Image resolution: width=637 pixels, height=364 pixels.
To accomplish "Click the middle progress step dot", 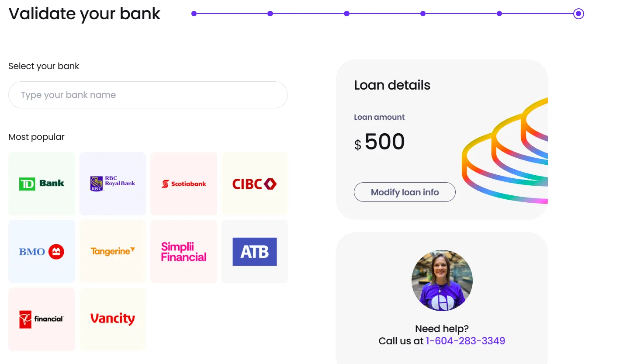I will (x=346, y=13).
